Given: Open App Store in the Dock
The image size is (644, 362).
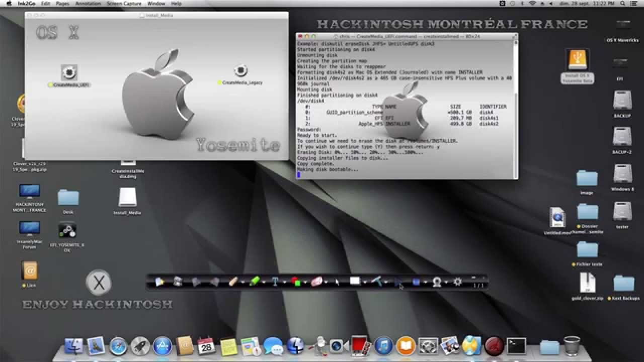Looking at the screenshot, I should point(162,346).
